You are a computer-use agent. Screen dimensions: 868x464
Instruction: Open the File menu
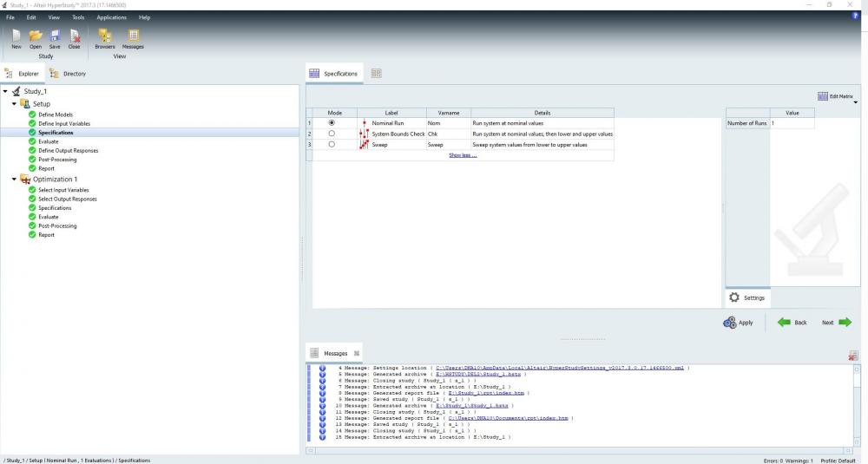[10, 17]
